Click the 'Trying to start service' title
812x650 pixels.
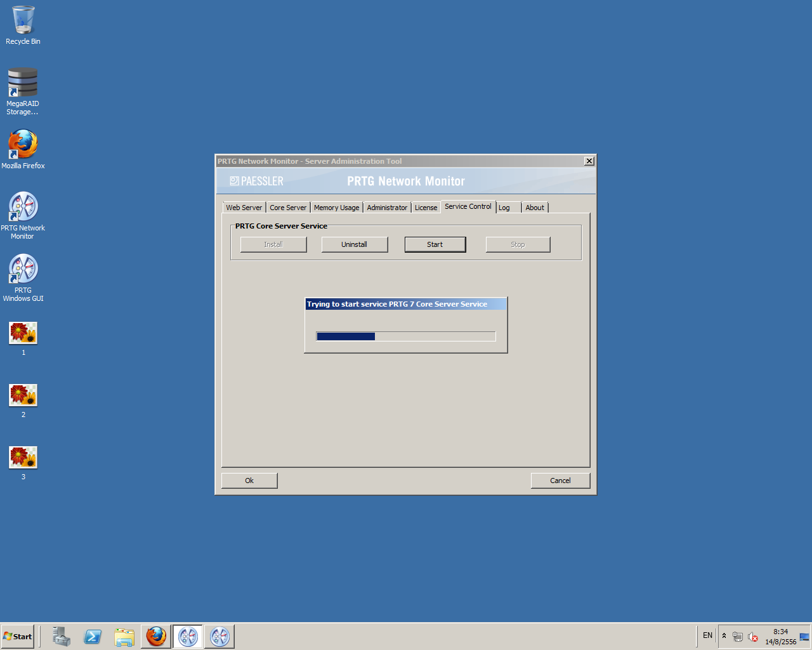[x=397, y=304]
